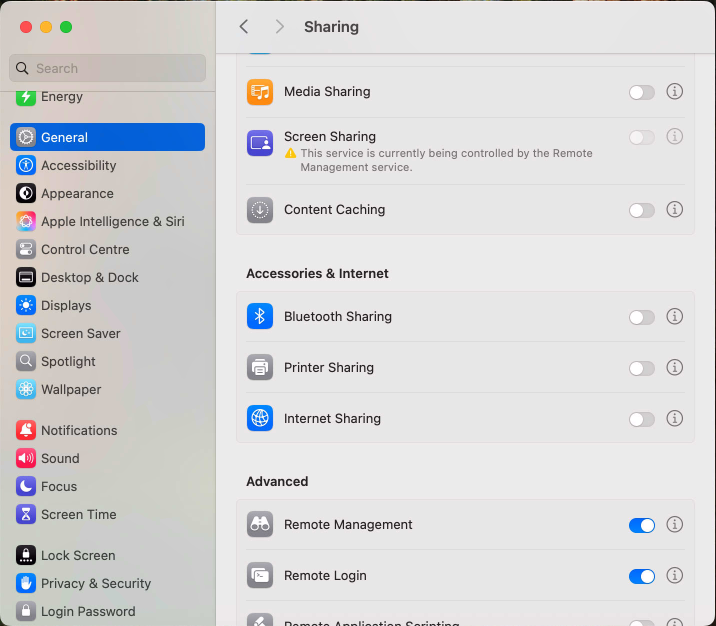
Task: Open info for Remote Management
Action: click(x=674, y=525)
